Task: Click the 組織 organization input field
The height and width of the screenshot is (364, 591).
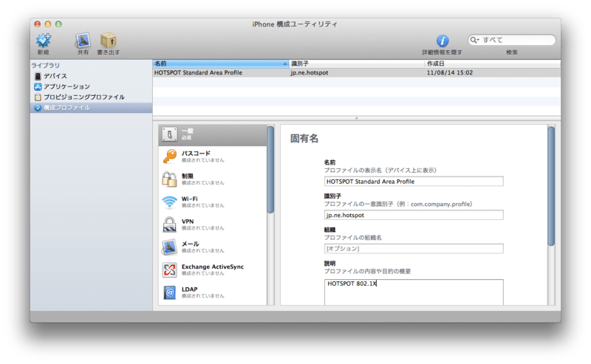Action: click(x=414, y=249)
